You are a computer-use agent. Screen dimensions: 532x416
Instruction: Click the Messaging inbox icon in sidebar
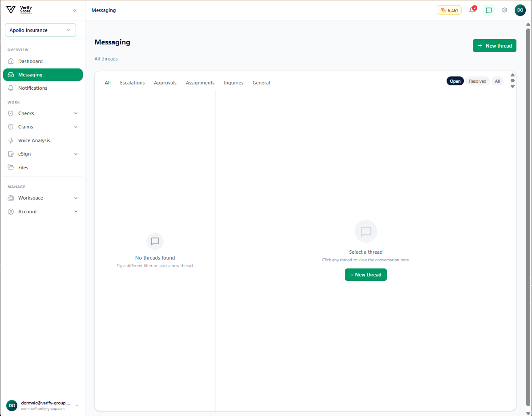click(11, 75)
